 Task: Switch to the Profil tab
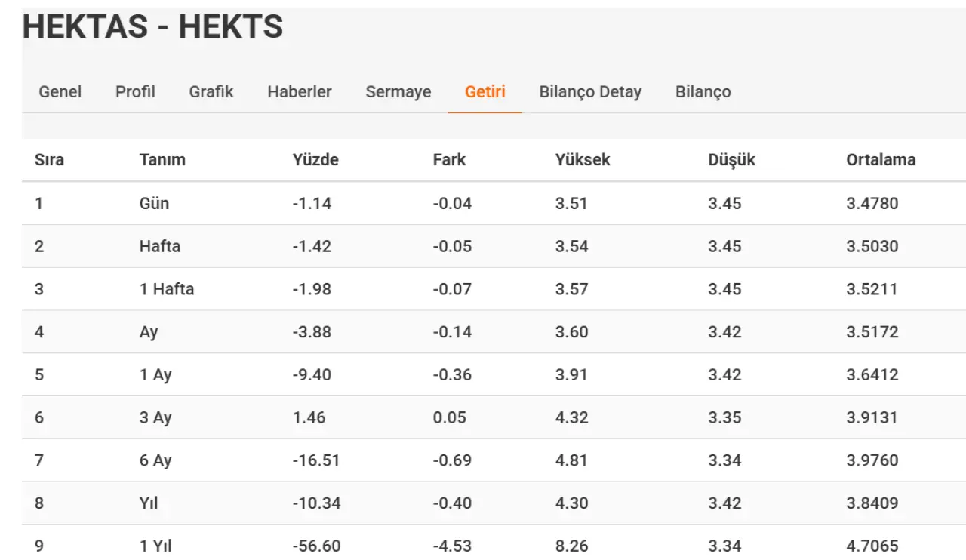click(135, 92)
